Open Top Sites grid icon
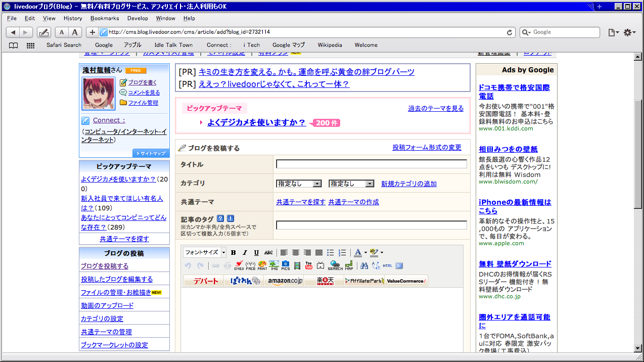Image resolution: width=644 pixels, height=362 pixels. [30, 45]
